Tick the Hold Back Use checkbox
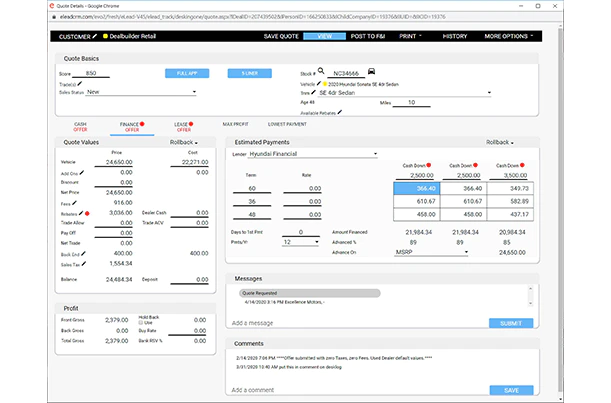Screen dimensions: 611x403 click(141, 323)
